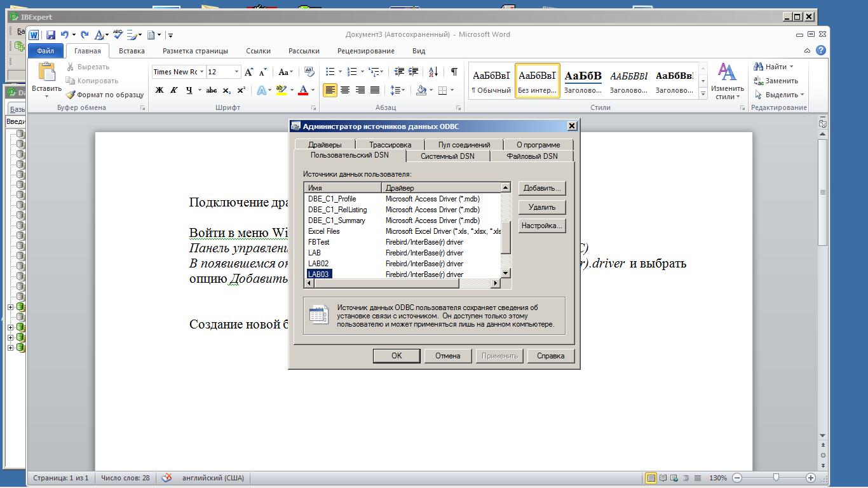
Task: Open Изменить стили dropdown
Action: 727,81
